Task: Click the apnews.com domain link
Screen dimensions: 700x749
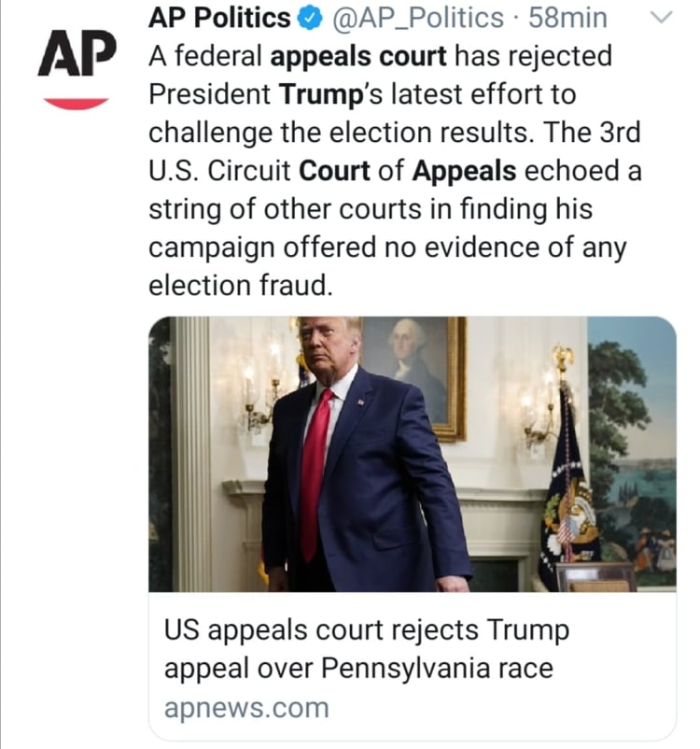Action: 246,707
